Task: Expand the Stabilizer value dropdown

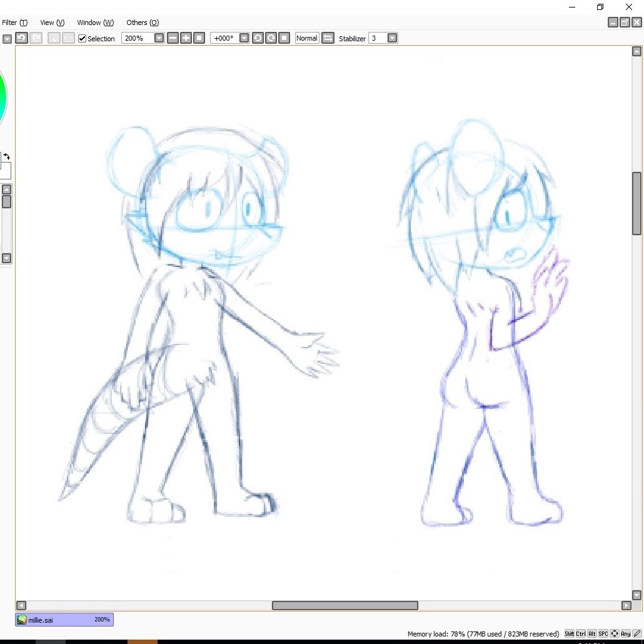Action: [392, 38]
